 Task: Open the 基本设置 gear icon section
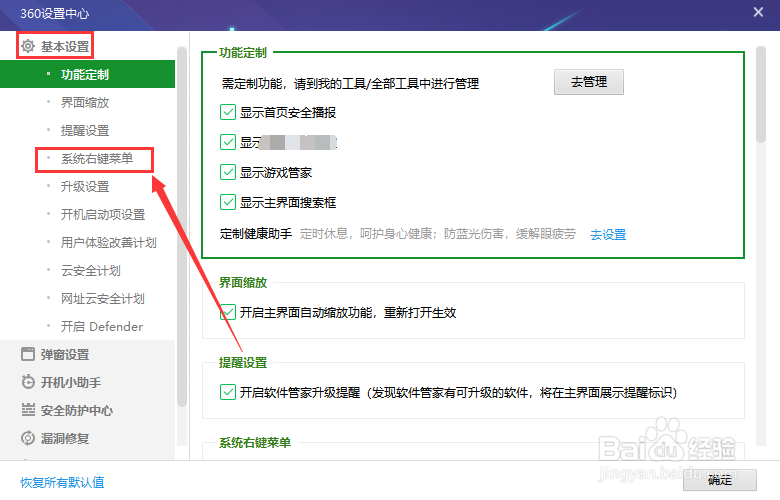[x=28, y=46]
